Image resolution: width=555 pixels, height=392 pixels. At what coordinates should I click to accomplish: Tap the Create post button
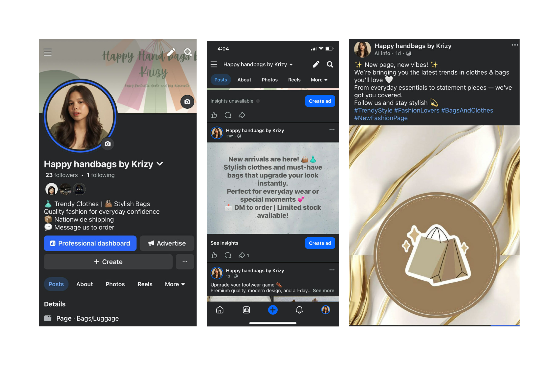pyautogui.click(x=108, y=262)
